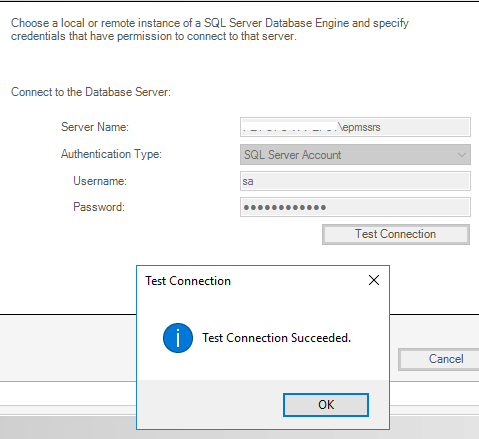The width and height of the screenshot is (479, 439).
Task: Click the Test Connection dialog title bar
Action: (x=253, y=281)
